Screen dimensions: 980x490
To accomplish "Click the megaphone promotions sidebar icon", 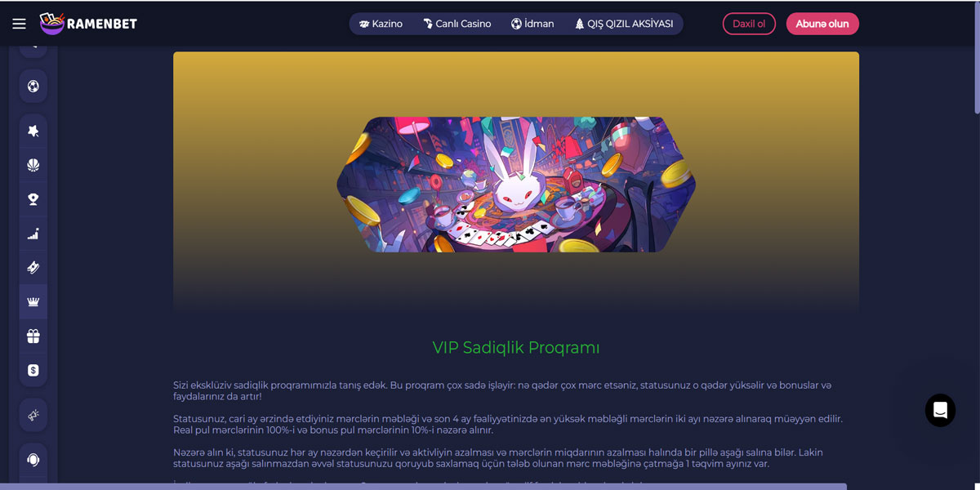I will (x=33, y=415).
